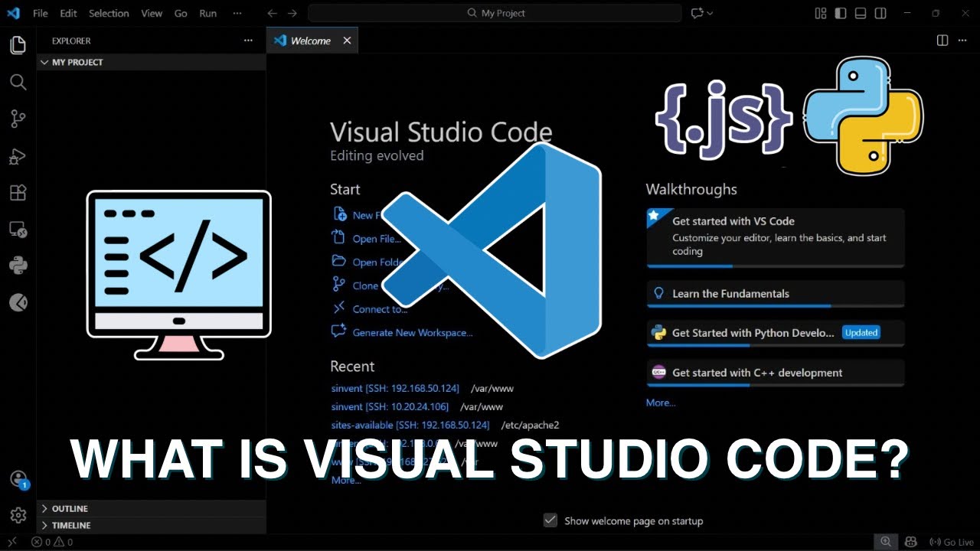This screenshot has width=980, height=551.
Task: Open recent sinvent SSH 10.20.24.106
Action: pyautogui.click(x=390, y=406)
